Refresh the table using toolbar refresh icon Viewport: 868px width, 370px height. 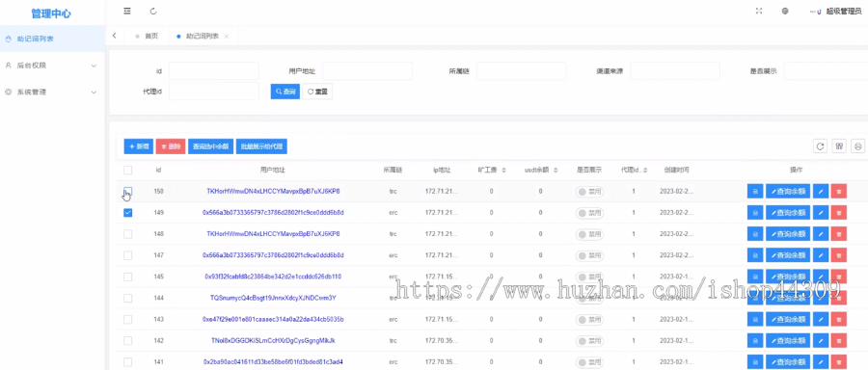[x=821, y=146]
